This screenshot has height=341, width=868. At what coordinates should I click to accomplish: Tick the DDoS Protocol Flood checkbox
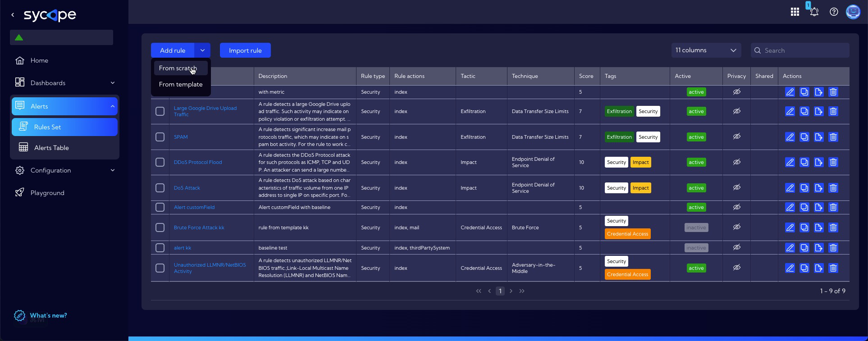pos(160,162)
